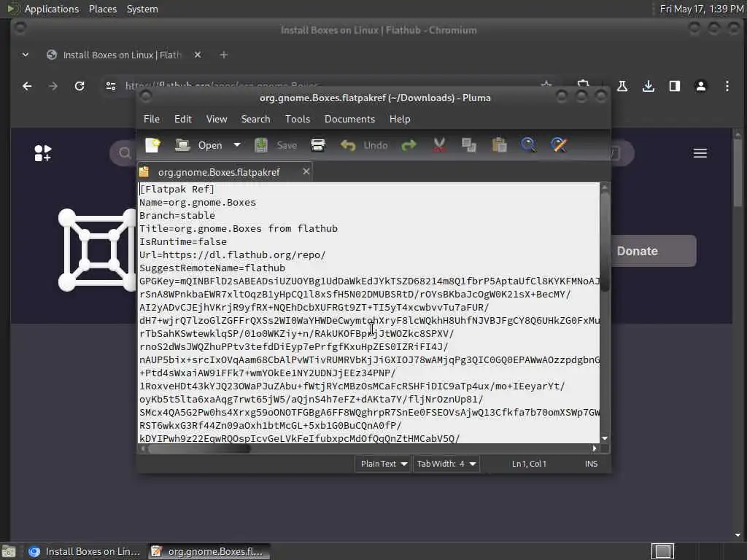
Task: Open the Flathub hamburger menu
Action: click(700, 153)
